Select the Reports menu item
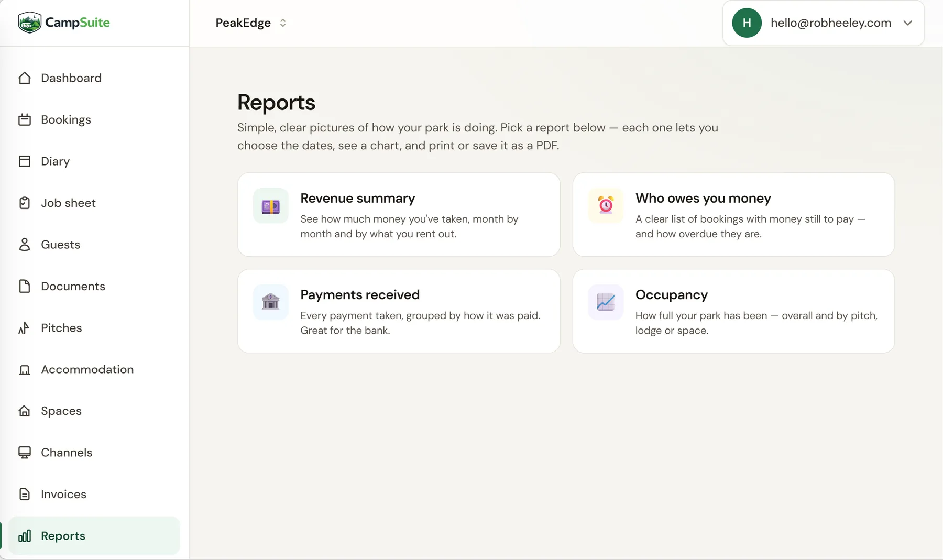The height and width of the screenshot is (560, 943). tap(94, 536)
